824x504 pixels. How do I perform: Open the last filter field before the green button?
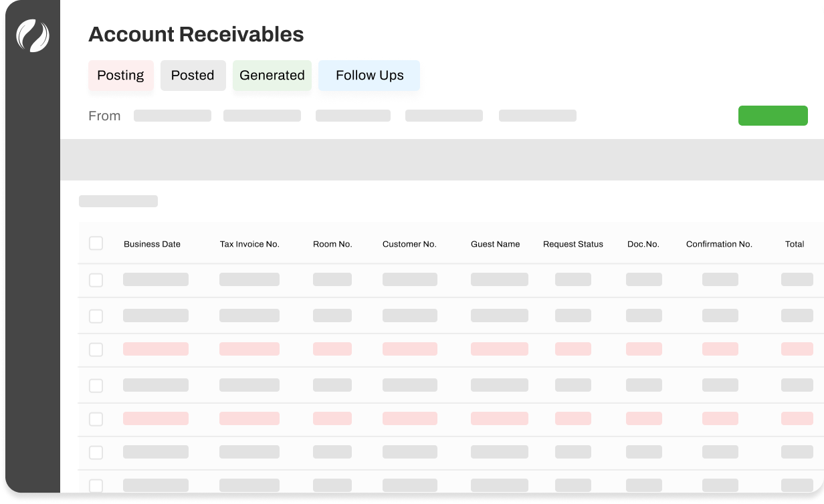point(537,116)
